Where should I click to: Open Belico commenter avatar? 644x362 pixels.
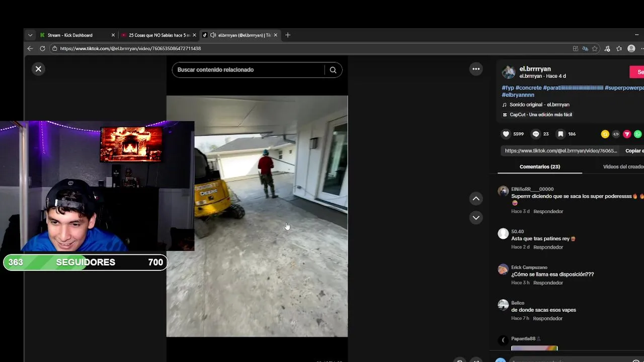coord(503,305)
